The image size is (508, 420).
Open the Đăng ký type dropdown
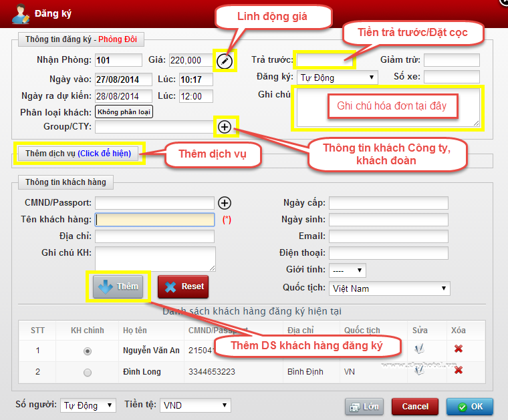coord(336,77)
